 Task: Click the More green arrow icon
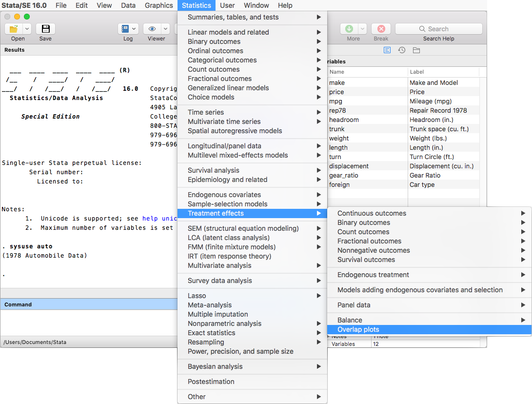349,29
